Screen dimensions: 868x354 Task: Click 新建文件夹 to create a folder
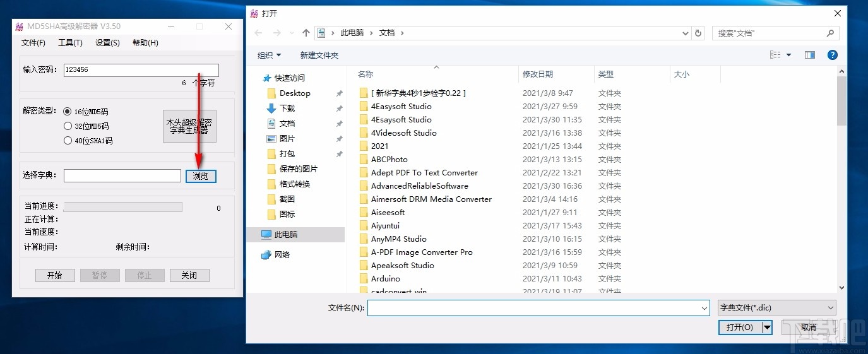pyautogui.click(x=319, y=56)
